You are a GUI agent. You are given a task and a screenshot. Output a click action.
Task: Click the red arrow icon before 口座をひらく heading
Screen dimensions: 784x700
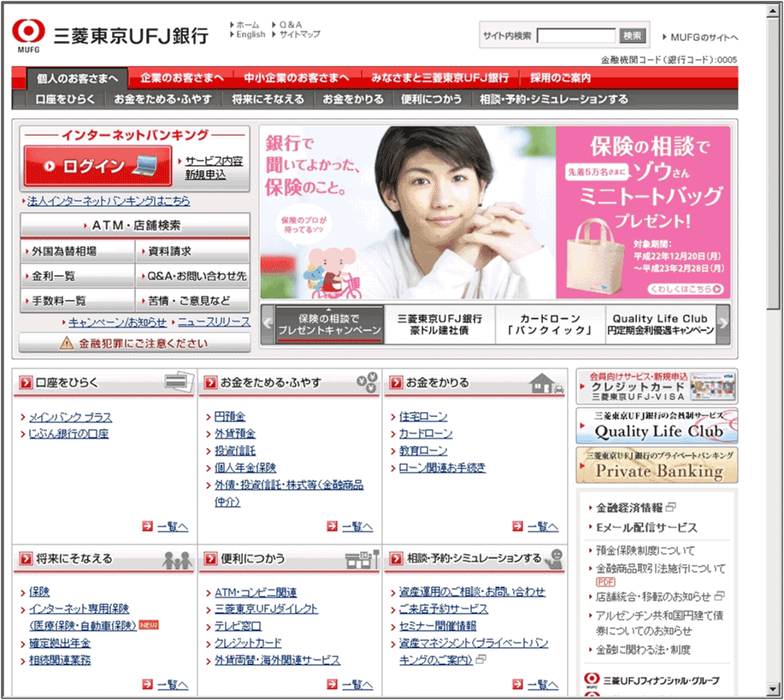[25, 383]
